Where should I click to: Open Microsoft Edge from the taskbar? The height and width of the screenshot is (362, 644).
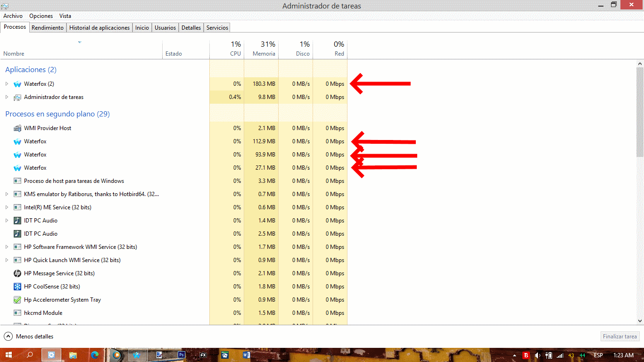[x=95, y=355]
